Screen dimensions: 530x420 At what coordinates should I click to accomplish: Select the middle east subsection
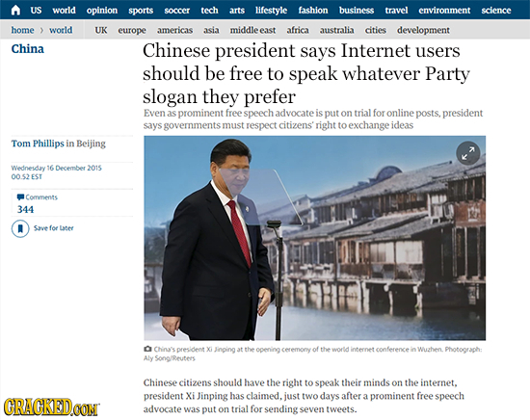tap(252, 30)
